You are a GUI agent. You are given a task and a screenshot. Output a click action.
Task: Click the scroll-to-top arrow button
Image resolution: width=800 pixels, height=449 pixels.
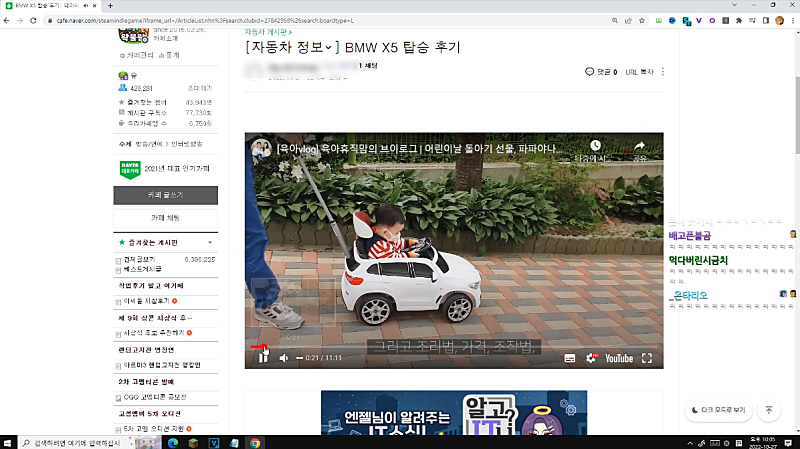click(768, 410)
